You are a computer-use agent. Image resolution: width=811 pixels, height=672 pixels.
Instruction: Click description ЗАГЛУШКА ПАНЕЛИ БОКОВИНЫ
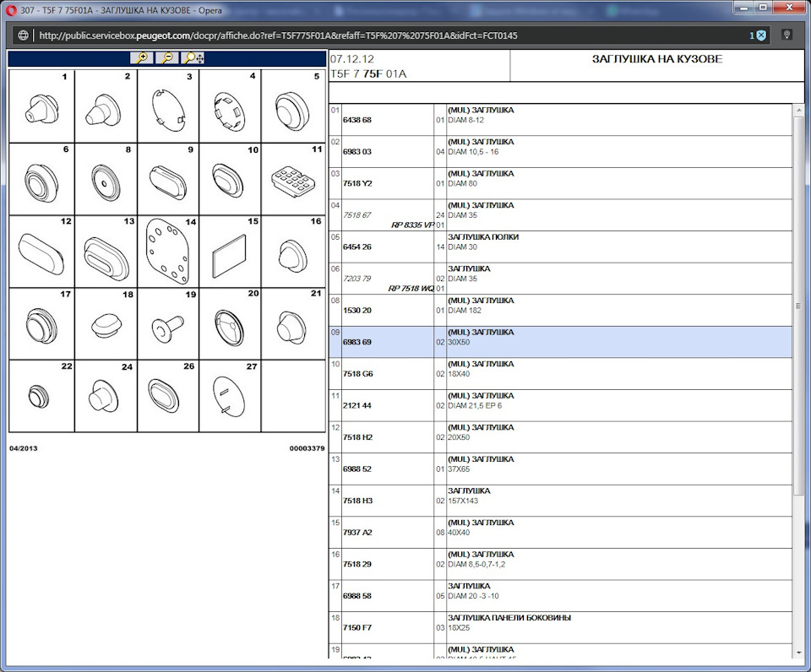(509, 618)
